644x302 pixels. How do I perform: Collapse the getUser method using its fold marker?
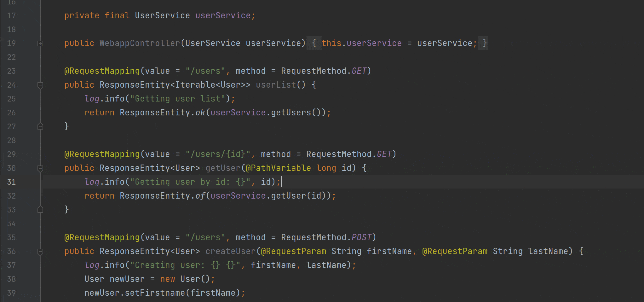pyautogui.click(x=40, y=168)
